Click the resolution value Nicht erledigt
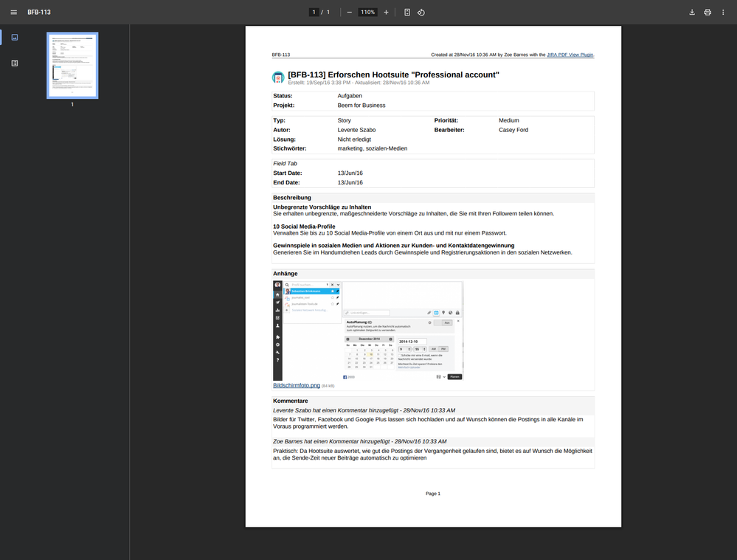The width and height of the screenshot is (737, 560). [x=354, y=139]
